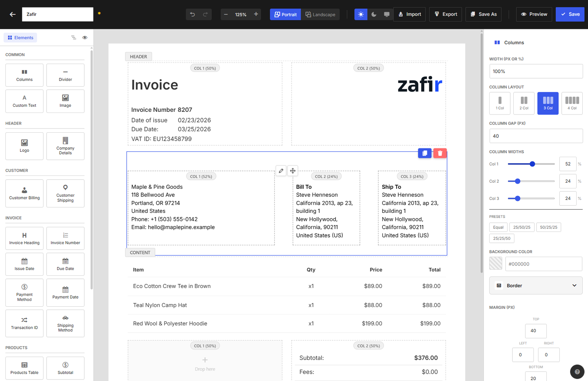This screenshot has height=381, width=588.
Task: Select Landscape orientation
Action: coord(320,14)
